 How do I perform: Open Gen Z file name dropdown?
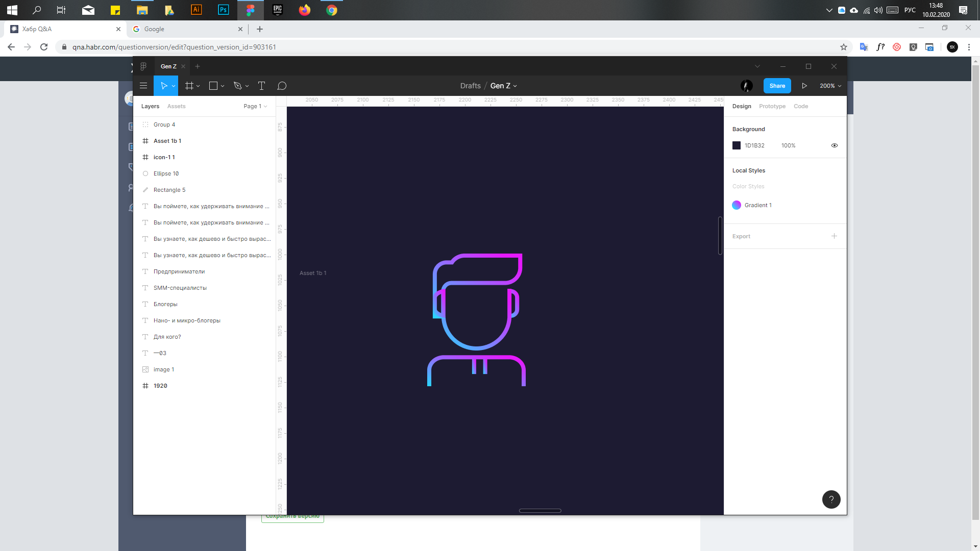pos(515,86)
